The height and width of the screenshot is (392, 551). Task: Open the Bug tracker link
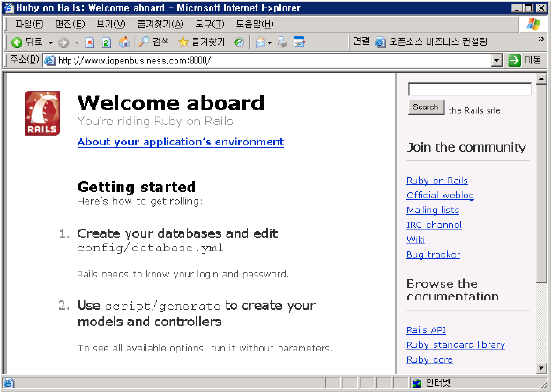(433, 255)
